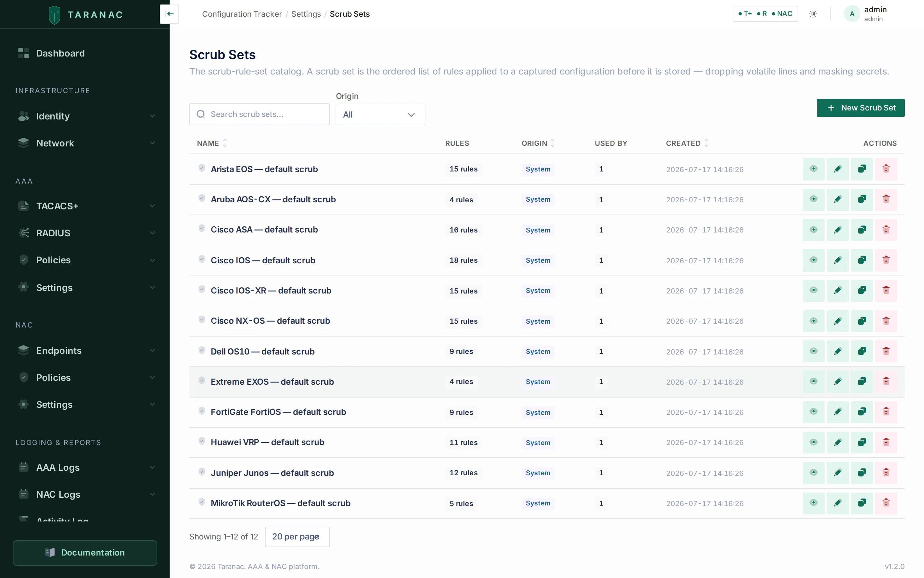
Task: Focus the Search scrub sets field
Action: click(x=259, y=114)
